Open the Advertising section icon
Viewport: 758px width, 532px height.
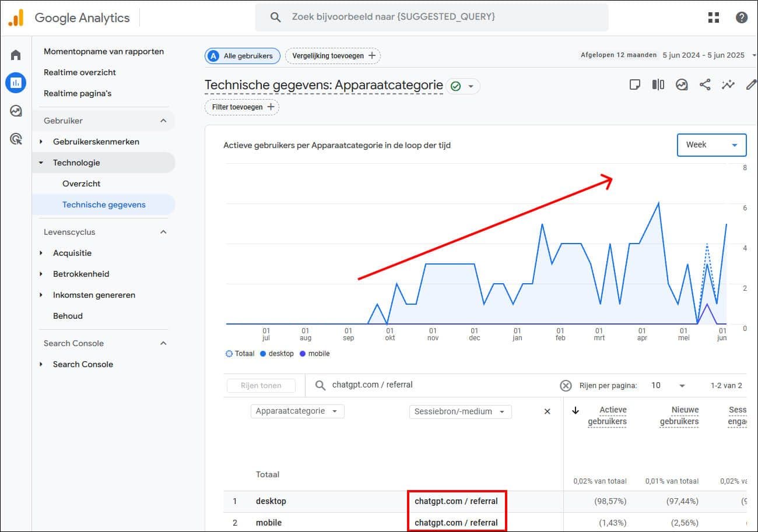[x=15, y=139]
